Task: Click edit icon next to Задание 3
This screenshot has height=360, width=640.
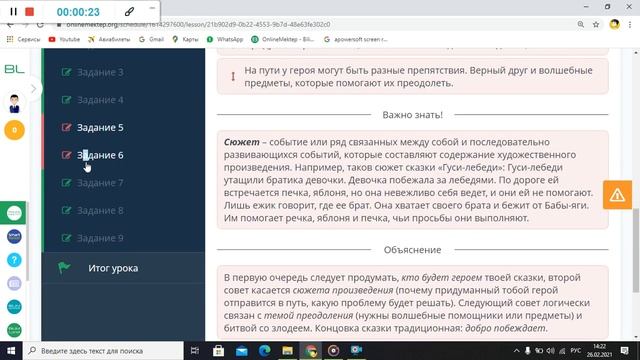Action: (x=66, y=72)
